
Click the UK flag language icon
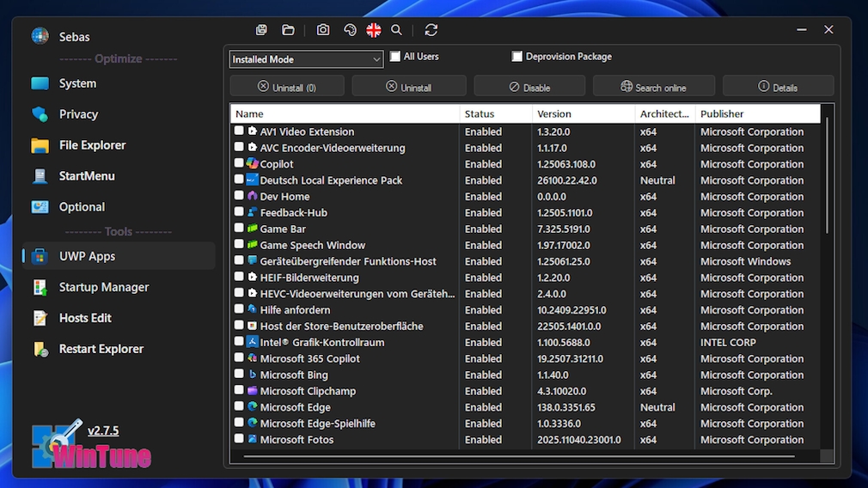pos(373,30)
